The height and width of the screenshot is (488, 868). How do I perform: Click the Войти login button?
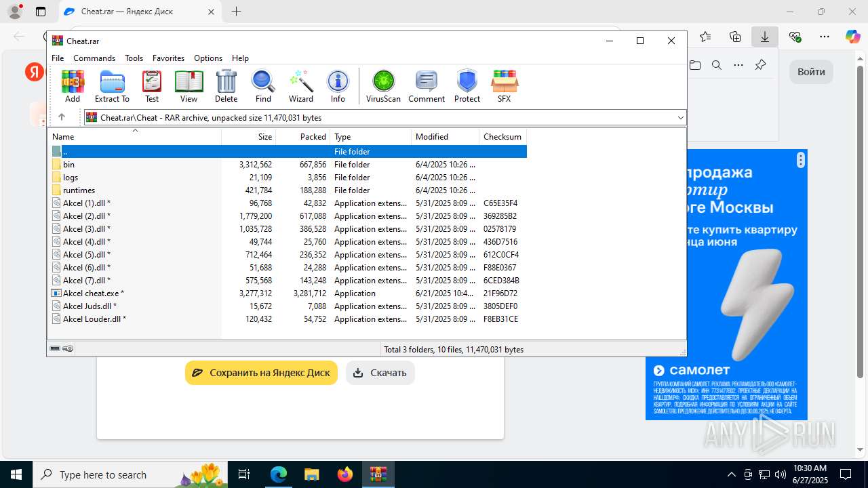pyautogui.click(x=811, y=72)
